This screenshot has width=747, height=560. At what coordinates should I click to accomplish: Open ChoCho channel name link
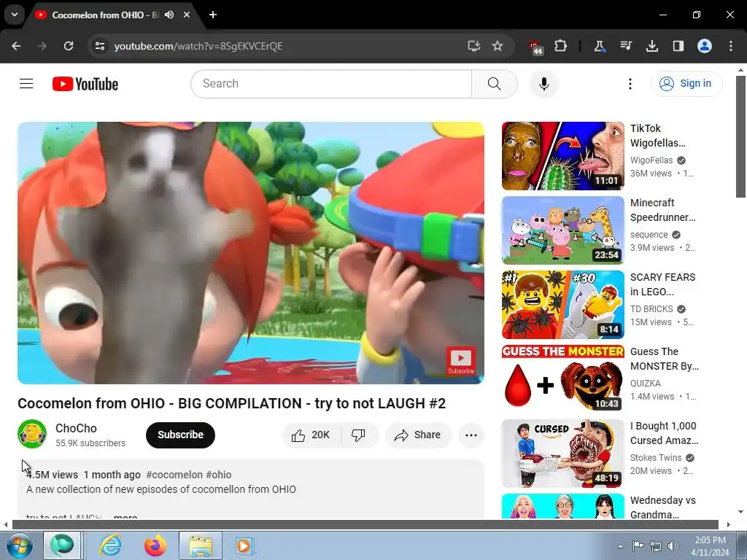pos(76,428)
